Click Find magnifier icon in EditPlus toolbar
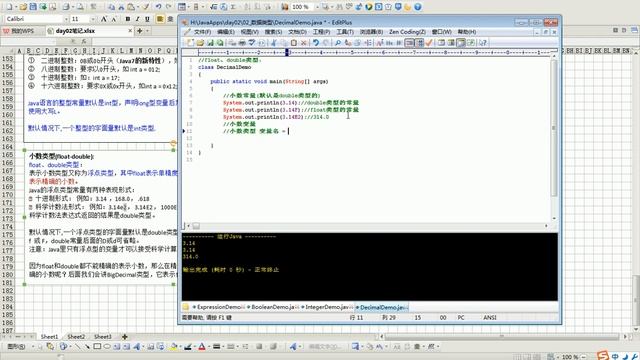 338,42
